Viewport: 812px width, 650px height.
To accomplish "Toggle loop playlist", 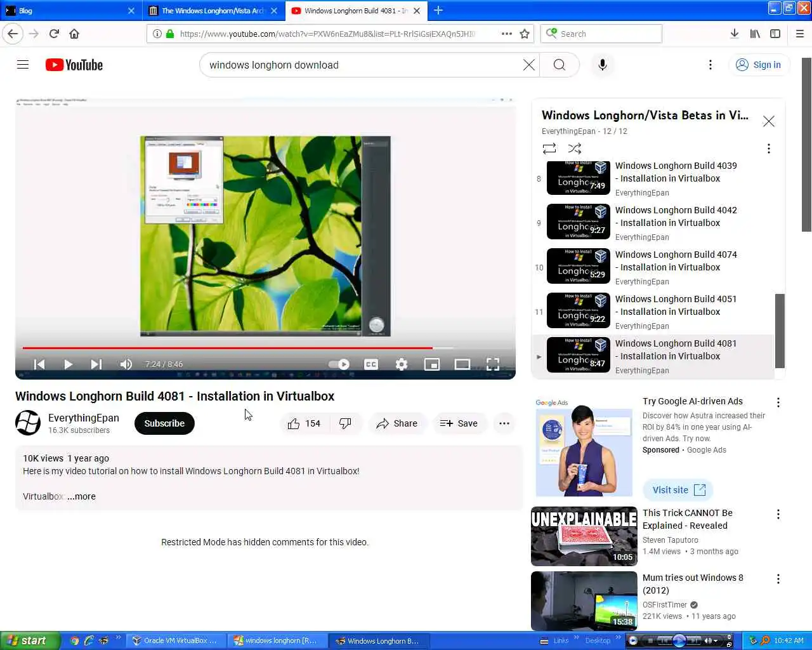I will pyautogui.click(x=549, y=149).
